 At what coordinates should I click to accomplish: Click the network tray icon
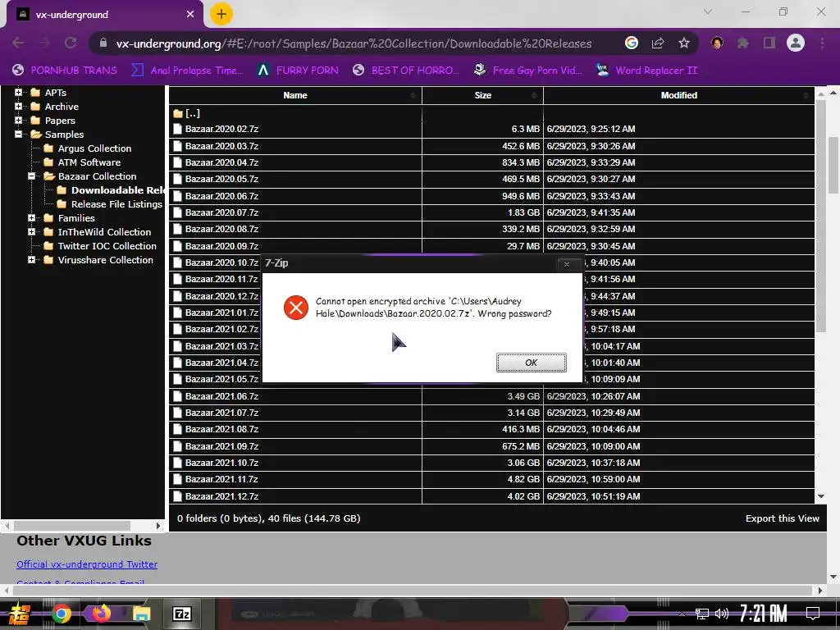click(701, 614)
